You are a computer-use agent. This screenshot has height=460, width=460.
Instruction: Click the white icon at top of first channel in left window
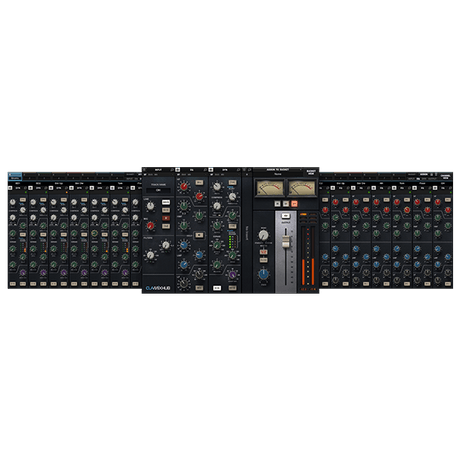(10, 188)
